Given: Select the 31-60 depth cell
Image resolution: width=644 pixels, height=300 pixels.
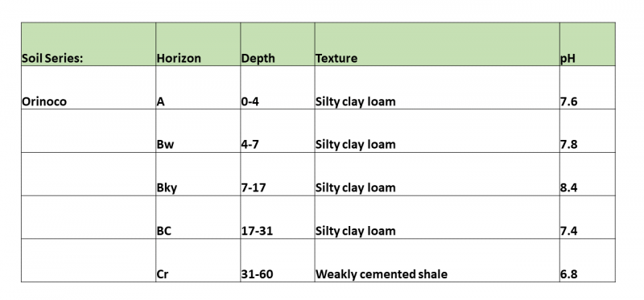Looking at the screenshot, I should coord(277,261).
